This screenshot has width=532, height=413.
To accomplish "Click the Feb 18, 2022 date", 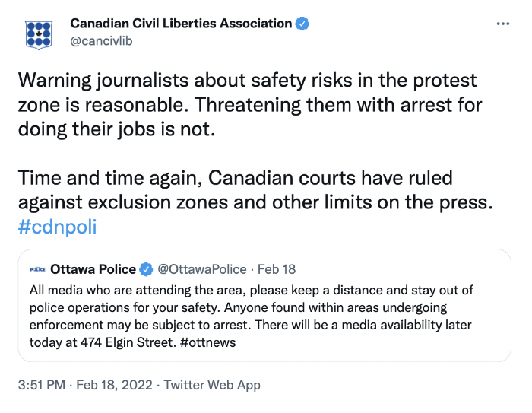I will tap(114, 385).
